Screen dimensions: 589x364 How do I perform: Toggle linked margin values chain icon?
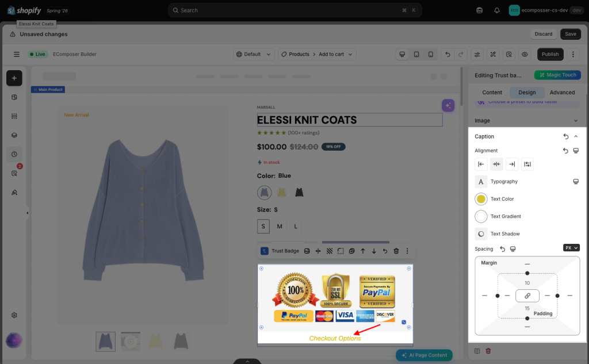pos(527,296)
